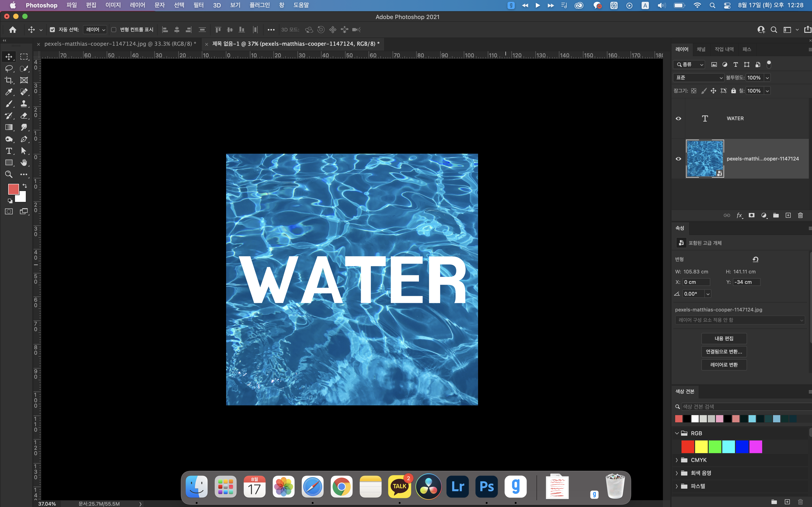Open the Filter menu
This screenshot has width=812, height=507.
(198, 5)
